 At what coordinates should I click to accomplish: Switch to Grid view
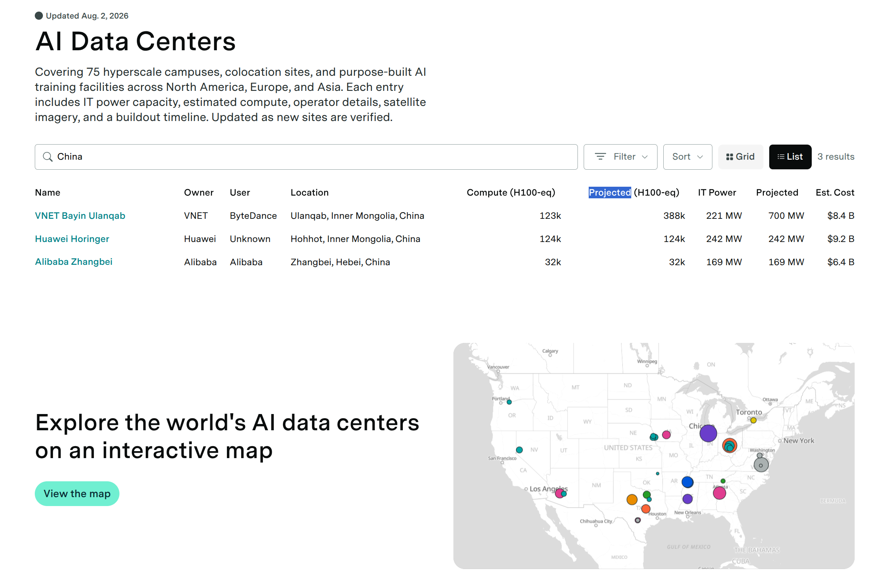pyautogui.click(x=740, y=157)
